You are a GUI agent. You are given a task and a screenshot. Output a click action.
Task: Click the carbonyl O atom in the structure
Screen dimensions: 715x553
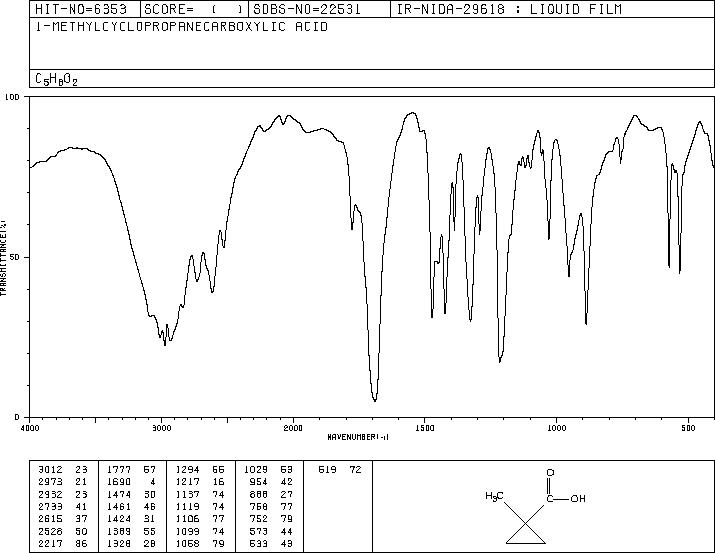(550, 473)
